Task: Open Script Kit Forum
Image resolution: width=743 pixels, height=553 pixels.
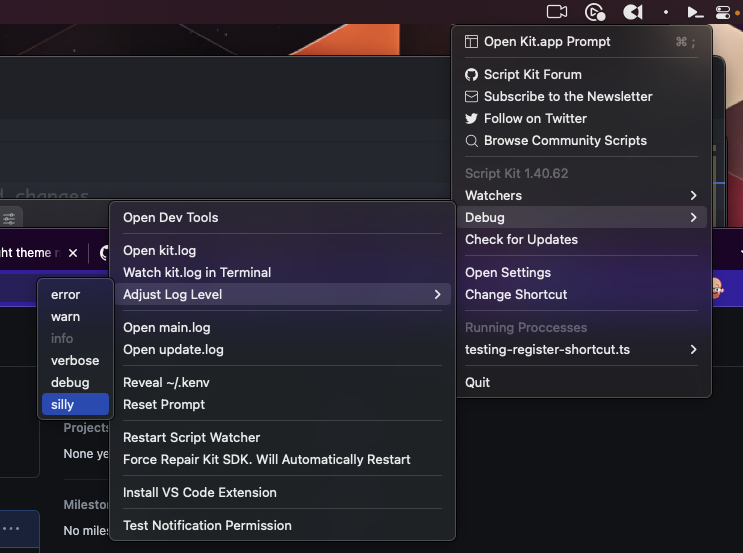Action: click(x=581, y=74)
